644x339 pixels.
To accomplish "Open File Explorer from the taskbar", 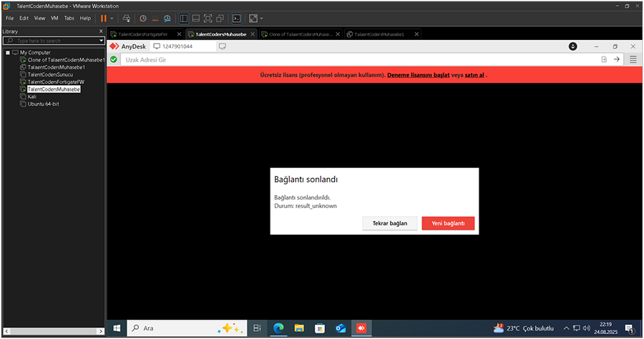I will click(299, 328).
